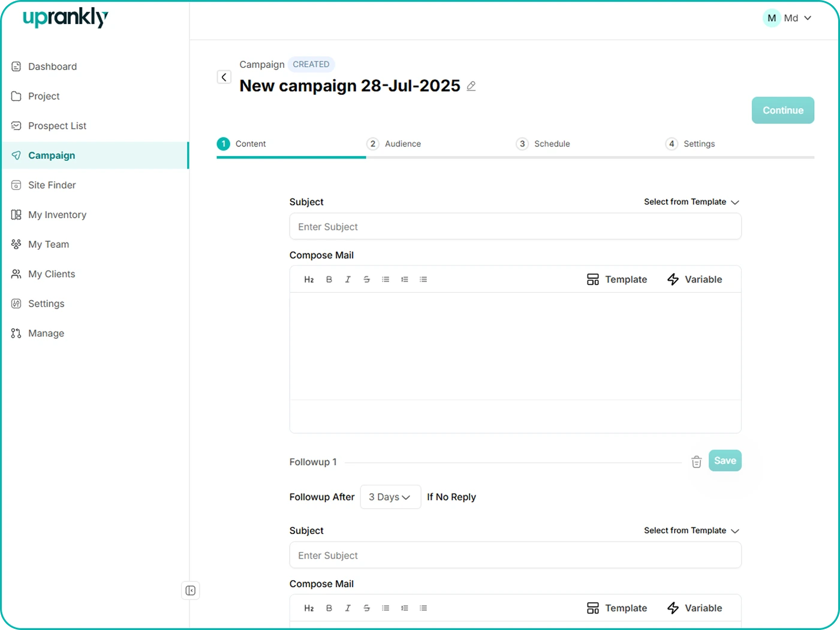Switch to the Content step tab

tap(242, 144)
